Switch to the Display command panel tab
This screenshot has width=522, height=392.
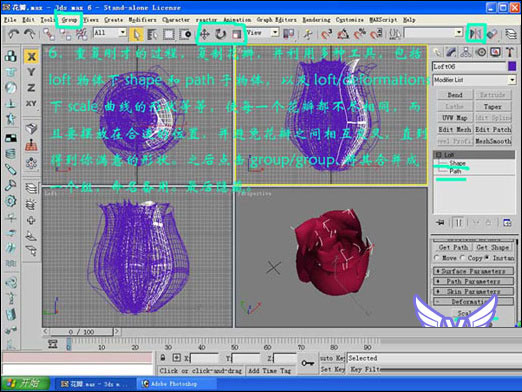495,52
